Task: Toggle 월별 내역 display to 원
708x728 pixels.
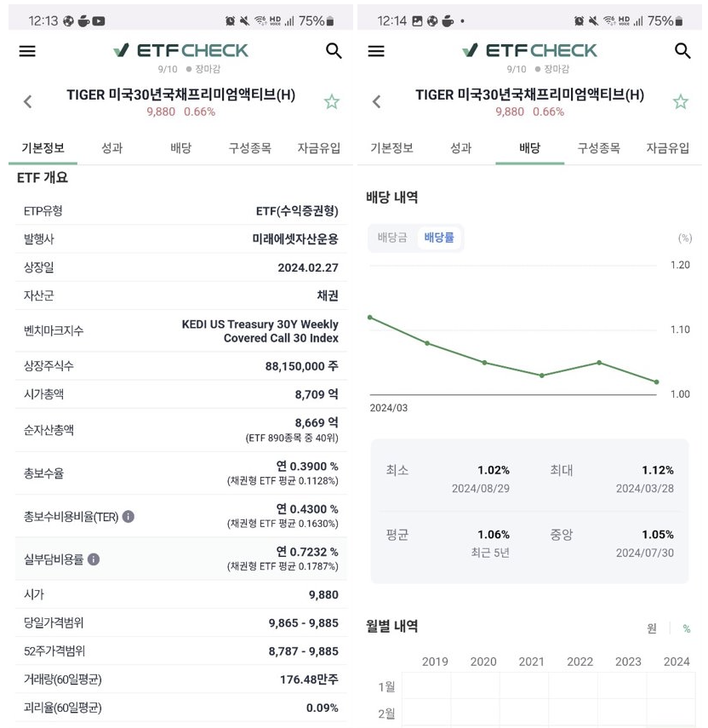Action: [652, 627]
